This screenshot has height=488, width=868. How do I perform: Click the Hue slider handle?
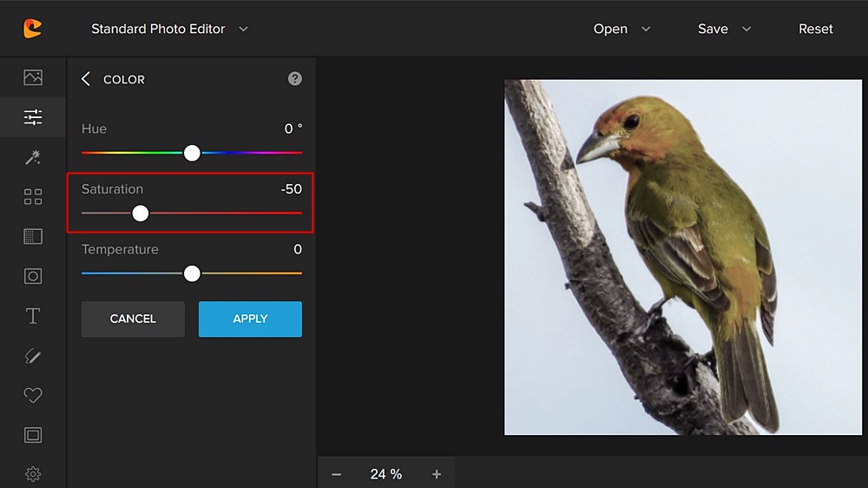tap(192, 153)
